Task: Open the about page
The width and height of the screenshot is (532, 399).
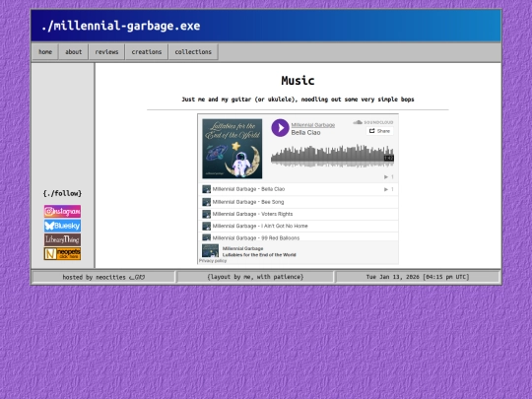Action: (x=74, y=52)
